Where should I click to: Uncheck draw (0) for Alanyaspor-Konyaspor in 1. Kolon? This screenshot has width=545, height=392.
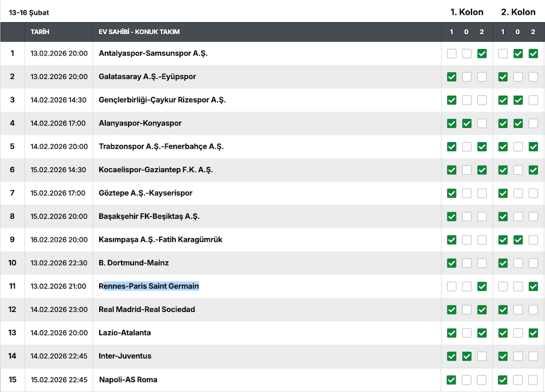467,124
